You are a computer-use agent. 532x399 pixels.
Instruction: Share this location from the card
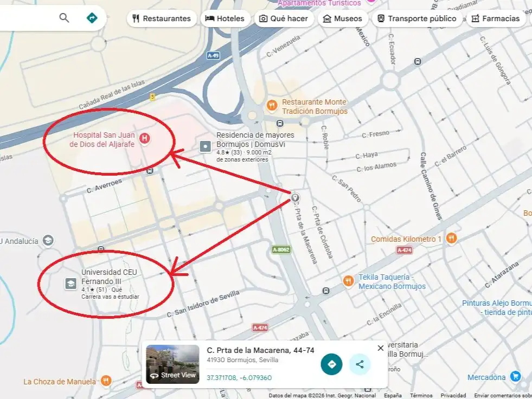[x=360, y=364]
